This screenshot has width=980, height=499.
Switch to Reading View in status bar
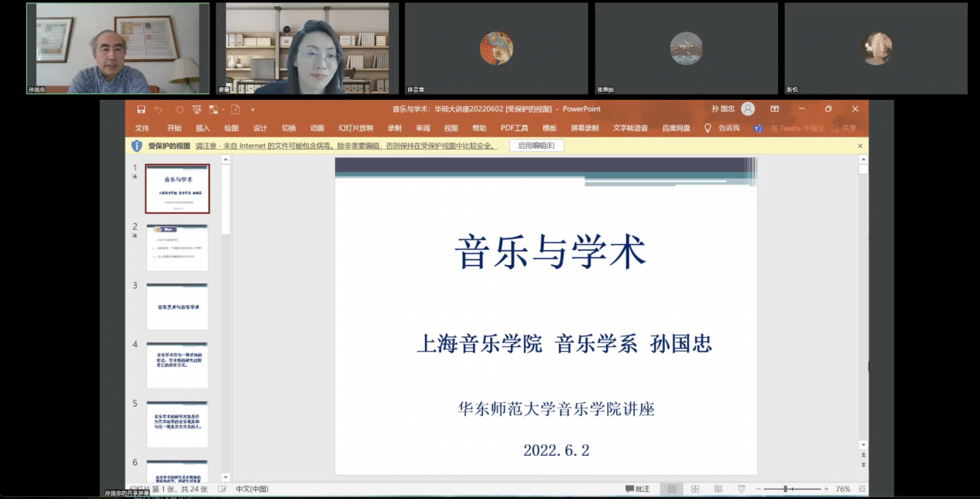click(x=718, y=489)
